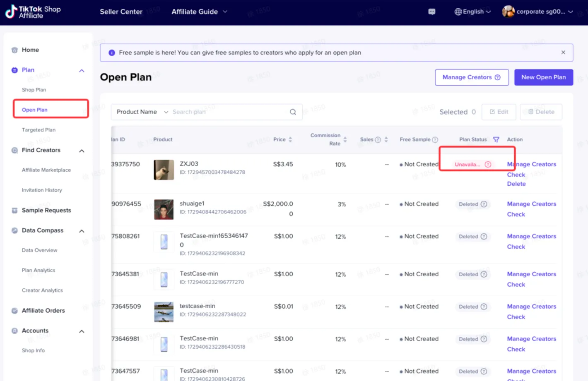Click Delete link for ZXJ03 plan

(x=516, y=184)
